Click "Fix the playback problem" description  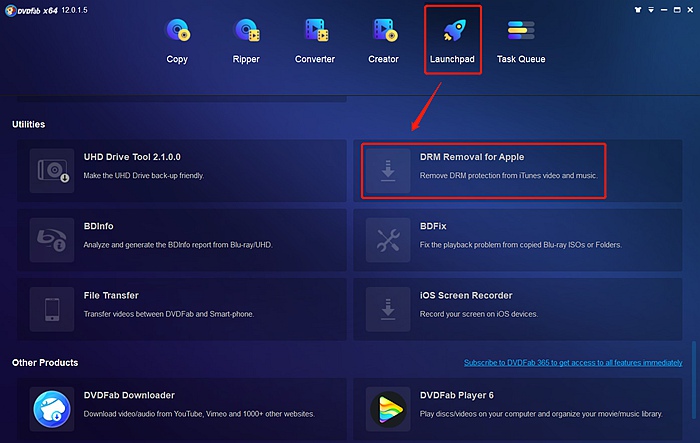(521, 245)
